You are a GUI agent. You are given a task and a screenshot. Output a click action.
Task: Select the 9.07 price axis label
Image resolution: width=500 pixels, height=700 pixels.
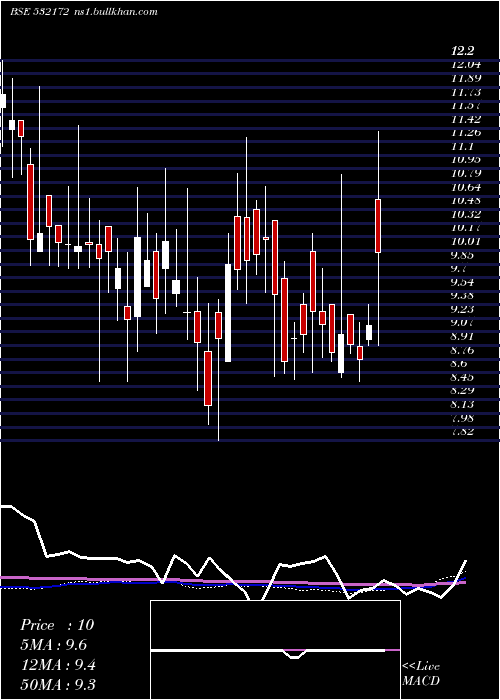point(464,323)
